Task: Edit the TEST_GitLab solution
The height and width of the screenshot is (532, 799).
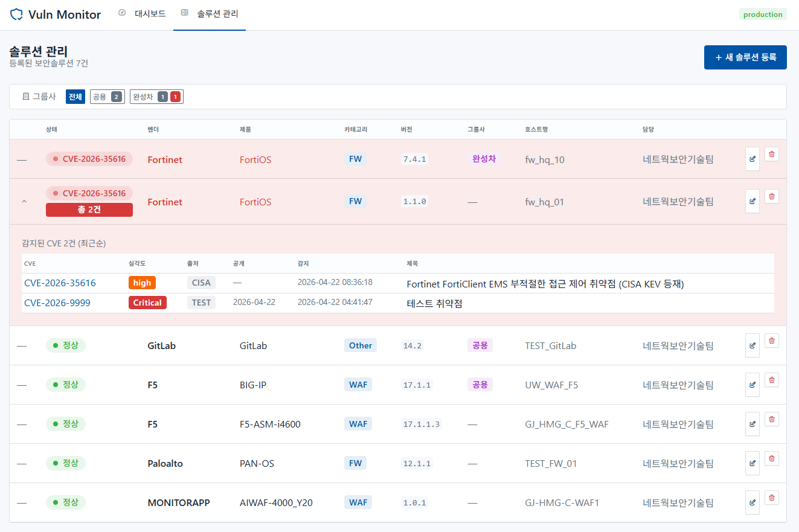Action: point(752,346)
